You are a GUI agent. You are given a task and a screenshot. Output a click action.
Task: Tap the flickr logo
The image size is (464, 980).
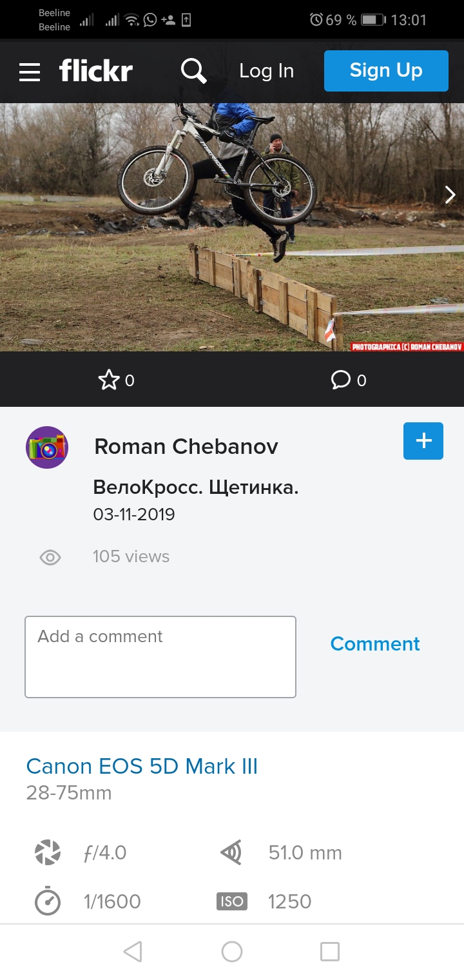pos(96,71)
